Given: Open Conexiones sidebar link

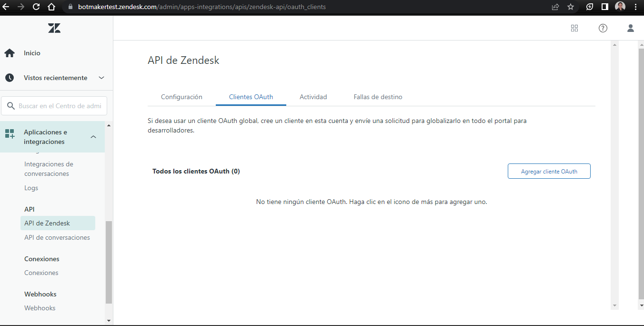Looking at the screenshot, I should (41, 273).
